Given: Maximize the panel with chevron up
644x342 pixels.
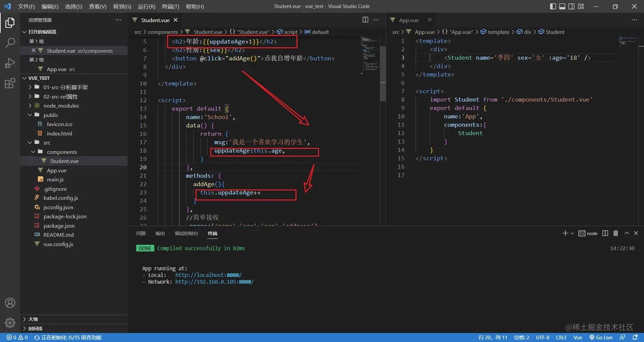Looking at the screenshot, I should click(627, 233).
